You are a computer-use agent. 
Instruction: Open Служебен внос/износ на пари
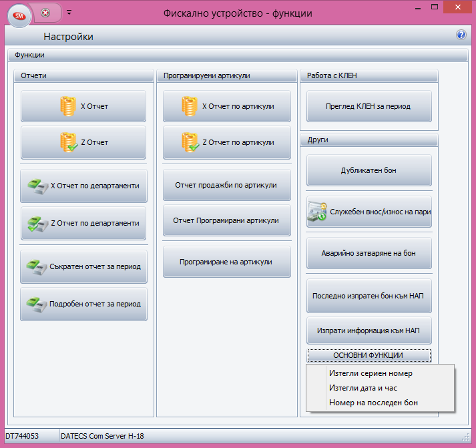point(369,212)
